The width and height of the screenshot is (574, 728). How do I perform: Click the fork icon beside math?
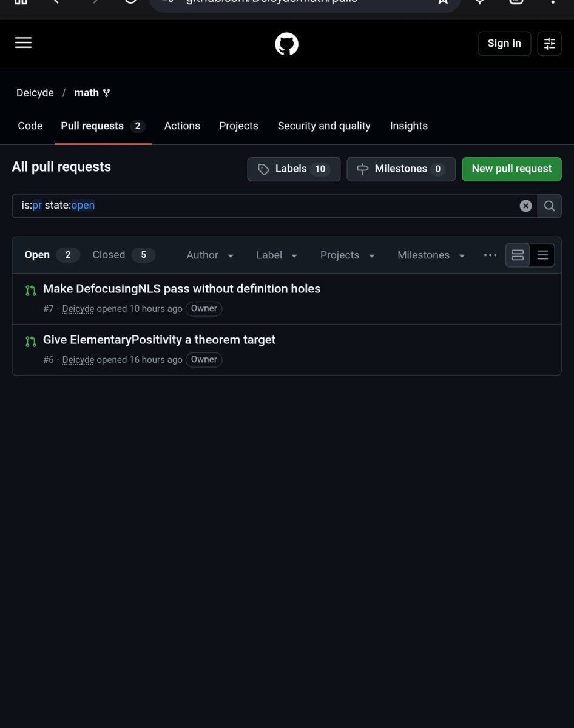[107, 93]
